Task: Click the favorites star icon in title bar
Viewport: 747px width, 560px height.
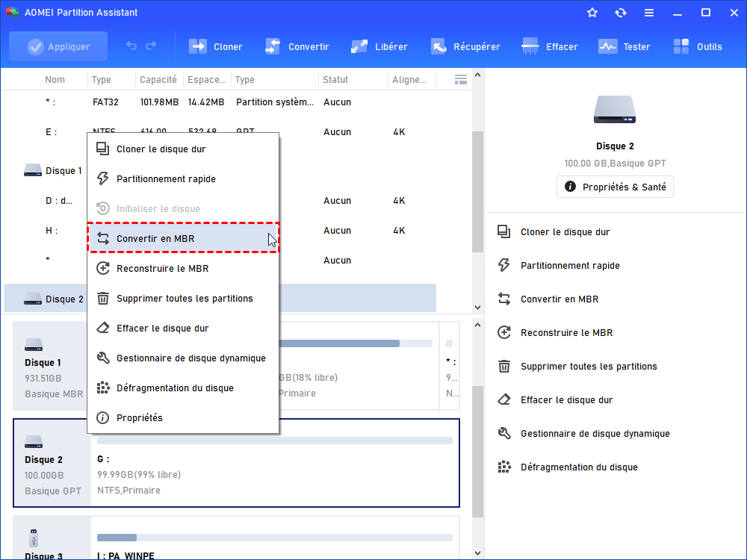Action: tap(592, 13)
